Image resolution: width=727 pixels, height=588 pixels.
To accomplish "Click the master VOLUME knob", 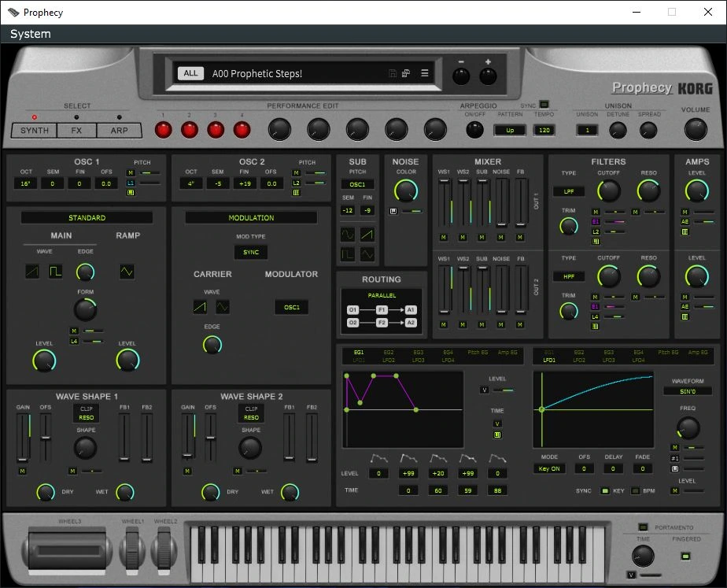I will 696,130.
